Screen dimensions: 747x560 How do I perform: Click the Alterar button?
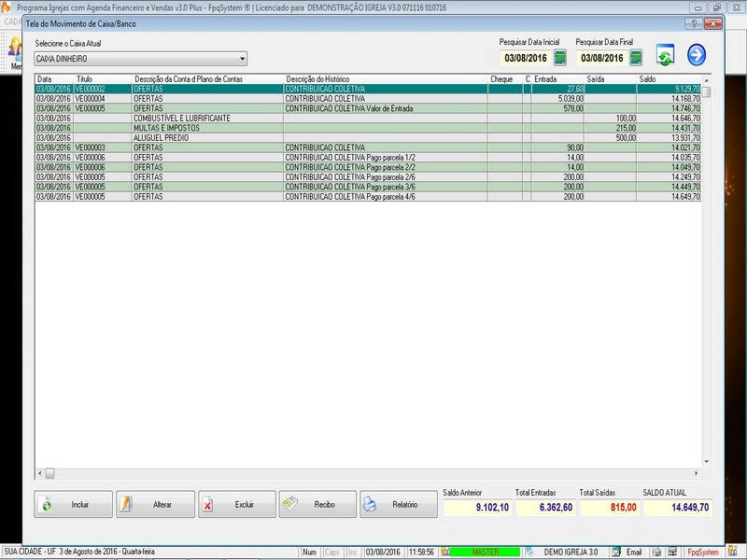coord(155,504)
